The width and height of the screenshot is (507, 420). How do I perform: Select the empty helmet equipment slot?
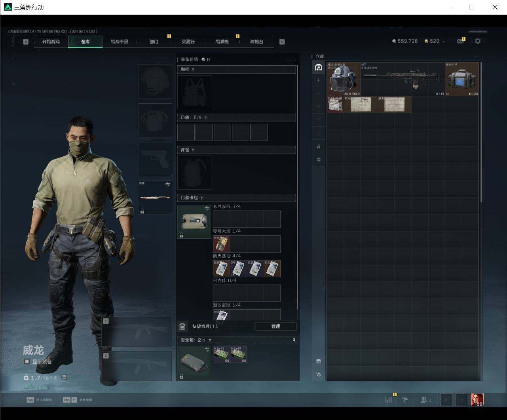pyautogui.click(x=155, y=82)
